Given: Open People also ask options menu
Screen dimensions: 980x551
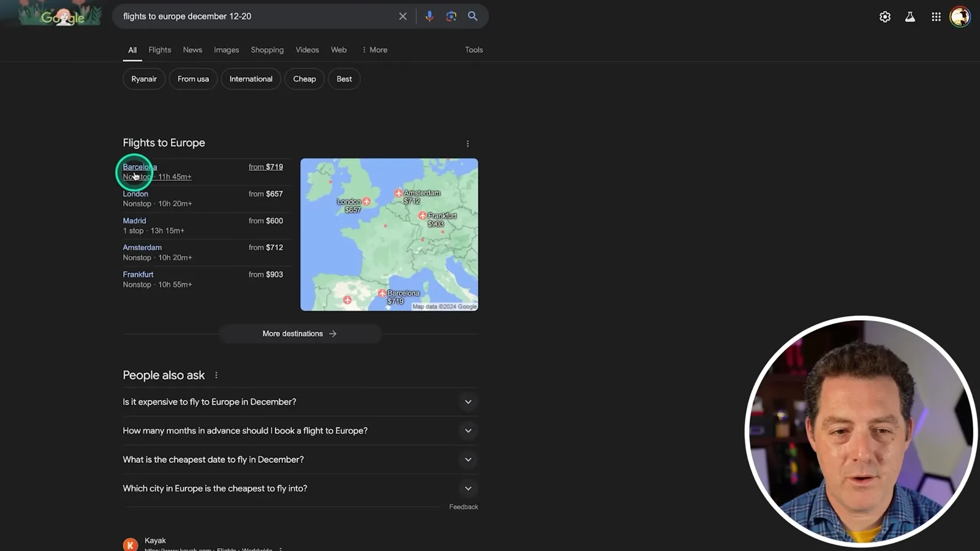Looking at the screenshot, I should (216, 375).
